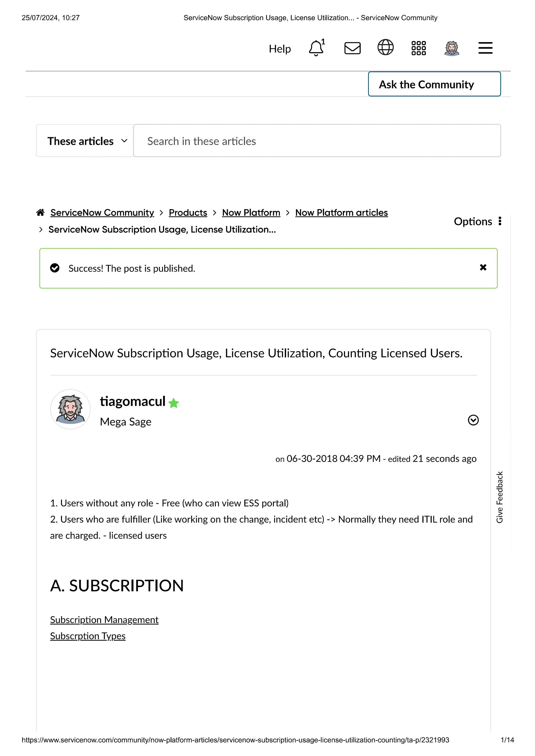Dismiss the success message banner

coord(483,267)
